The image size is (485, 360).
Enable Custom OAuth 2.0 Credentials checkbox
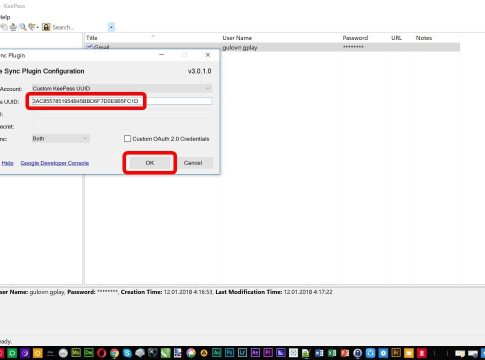point(127,139)
